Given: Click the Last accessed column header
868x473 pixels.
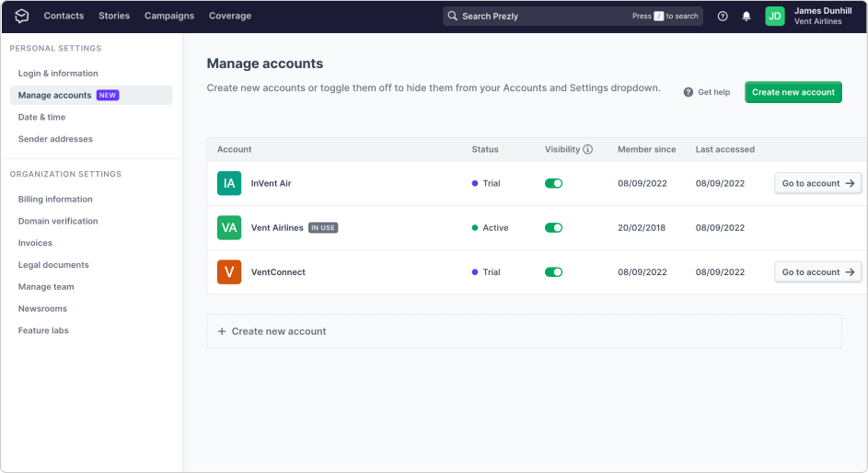Looking at the screenshot, I should (x=725, y=149).
